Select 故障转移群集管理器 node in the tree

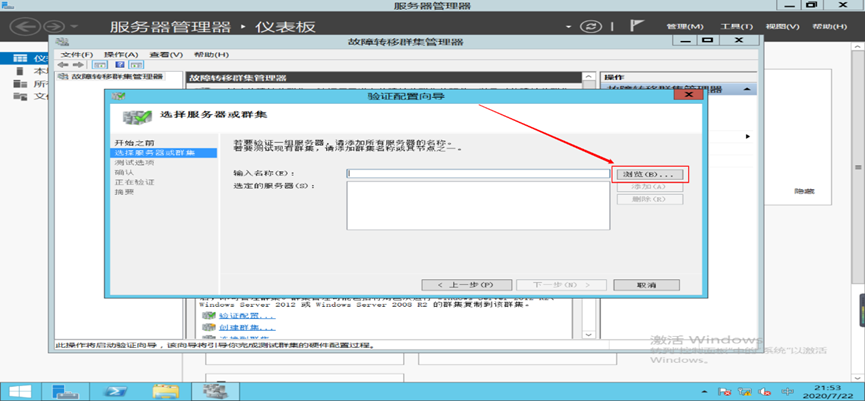point(116,76)
